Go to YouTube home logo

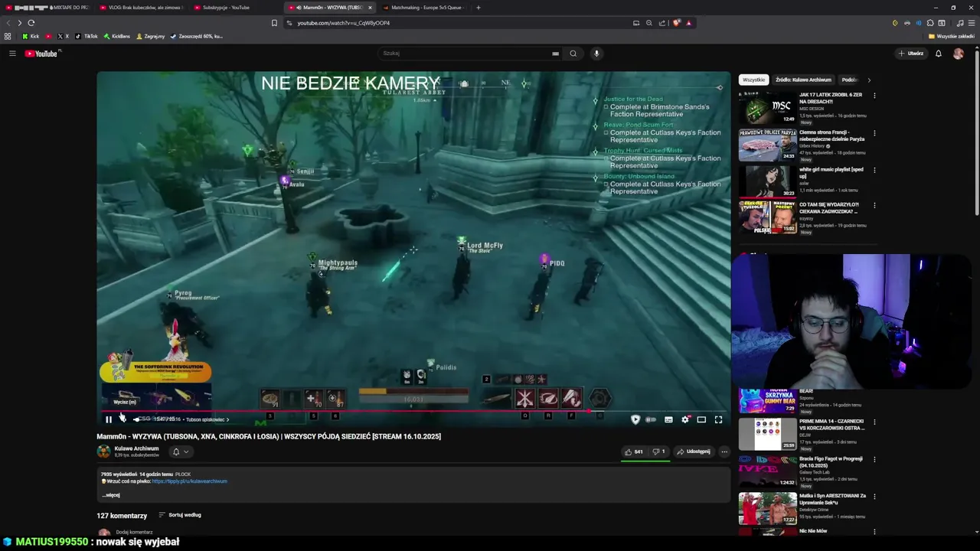[42, 54]
